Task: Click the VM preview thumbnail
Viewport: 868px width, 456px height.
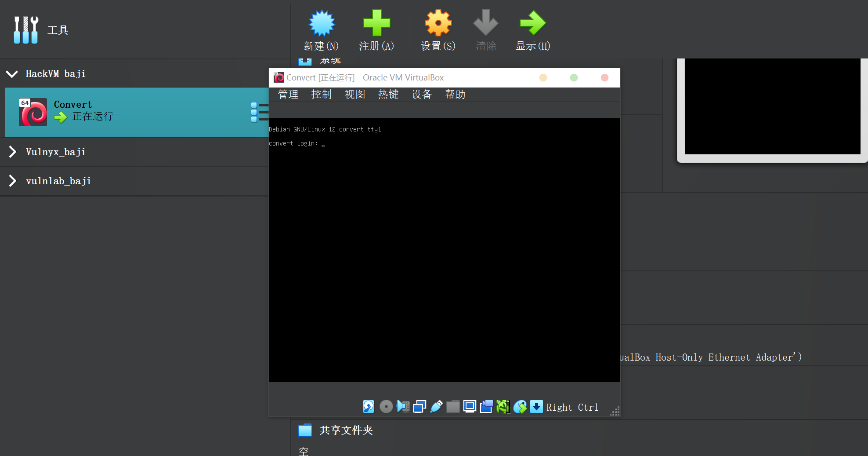Action: [x=772, y=106]
